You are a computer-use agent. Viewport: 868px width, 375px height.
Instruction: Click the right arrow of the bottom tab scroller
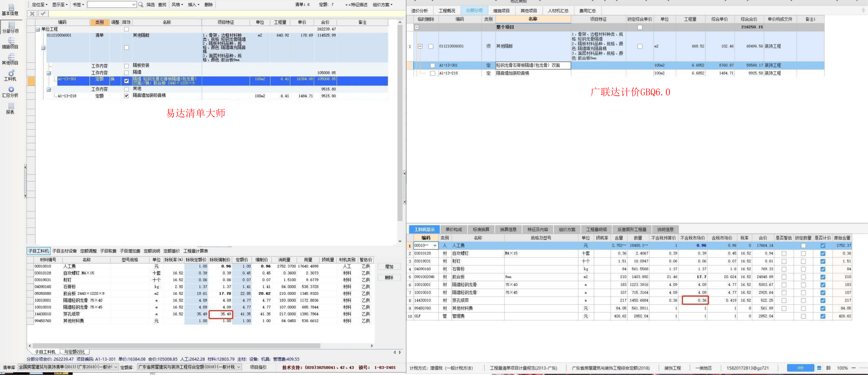(x=400, y=352)
